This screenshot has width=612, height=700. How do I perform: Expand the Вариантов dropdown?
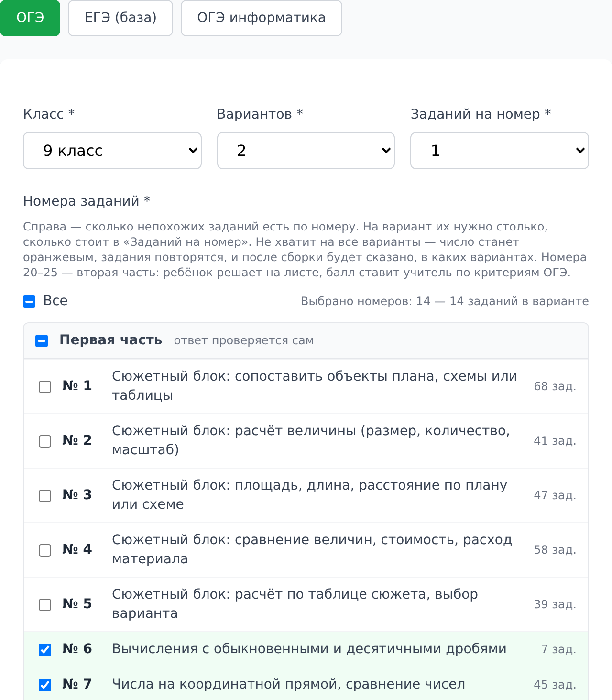[x=306, y=151]
